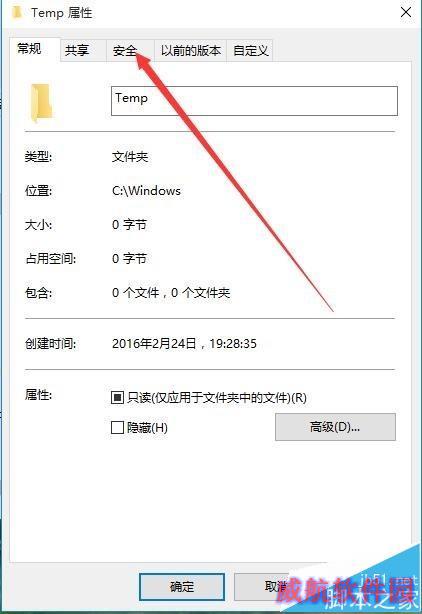Screen dimensions: 422x614
Task: Enable the 隐藏(H) checkbox
Action: (x=117, y=427)
